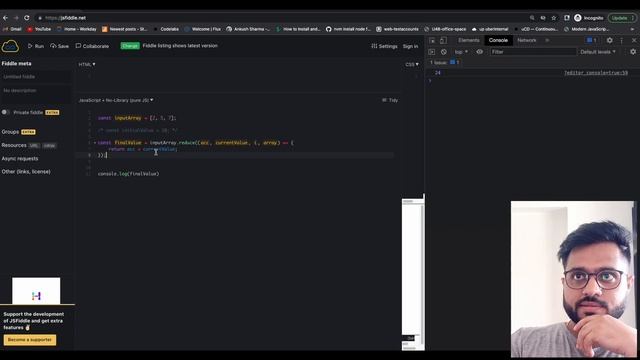Save the fiddle

click(60, 46)
